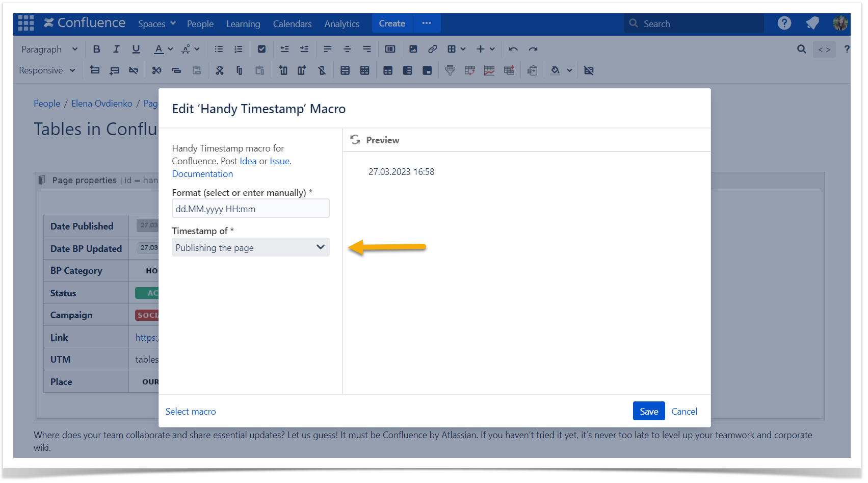Remove the table

point(589,70)
